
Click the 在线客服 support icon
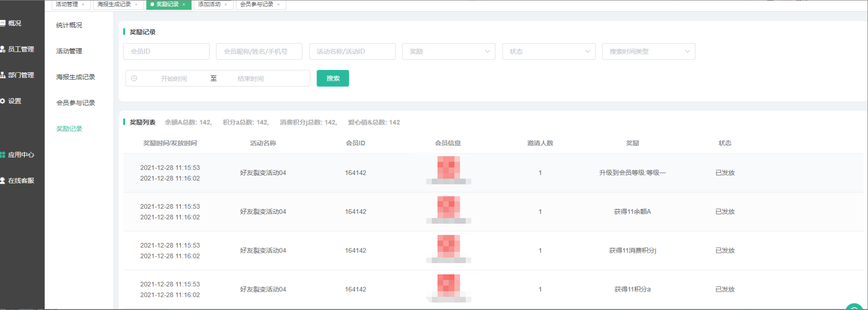tap(3, 181)
